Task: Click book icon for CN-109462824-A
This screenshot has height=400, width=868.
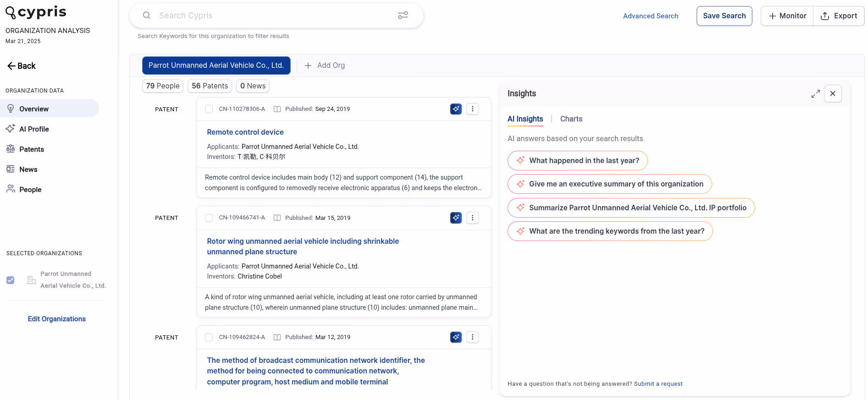Action: (277, 337)
